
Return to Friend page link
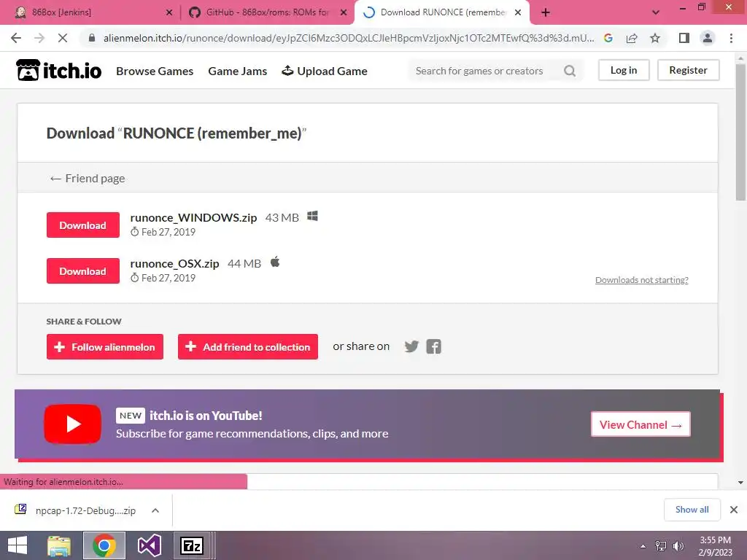tap(88, 178)
